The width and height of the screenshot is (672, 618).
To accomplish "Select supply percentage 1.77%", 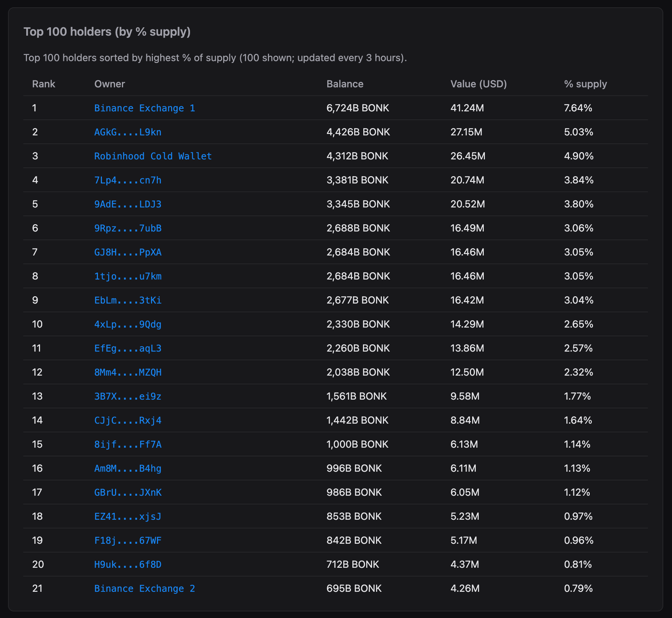I will click(x=578, y=396).
